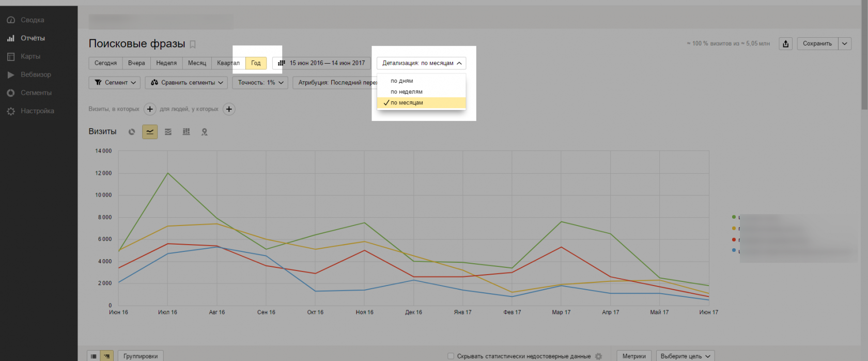The image size is (868, 361).
Task: Open the date range 15 июн 2016 picker
Action: [x=322, y=63]
